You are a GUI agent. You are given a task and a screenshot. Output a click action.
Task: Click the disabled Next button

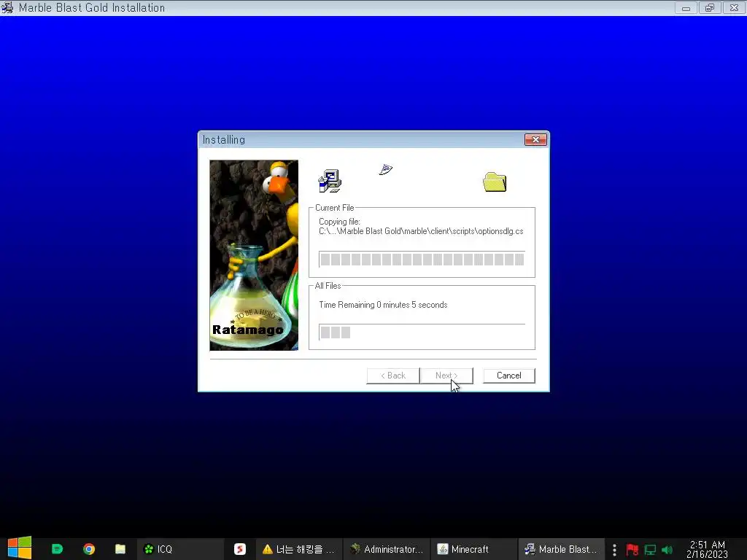[x=446, y=376]
